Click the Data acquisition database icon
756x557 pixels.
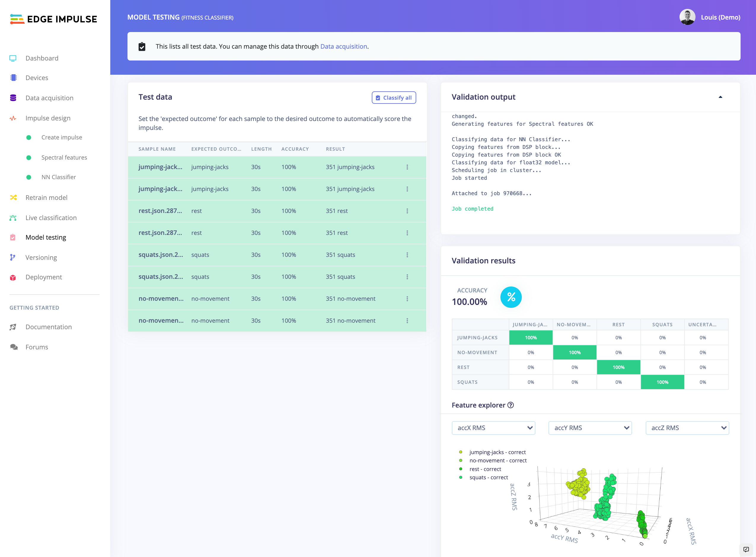point(13,98)
